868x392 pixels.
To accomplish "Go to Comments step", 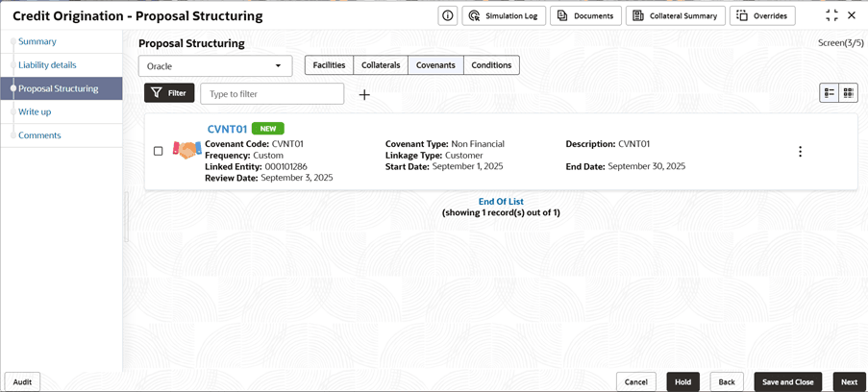I will tap(39, 135).
